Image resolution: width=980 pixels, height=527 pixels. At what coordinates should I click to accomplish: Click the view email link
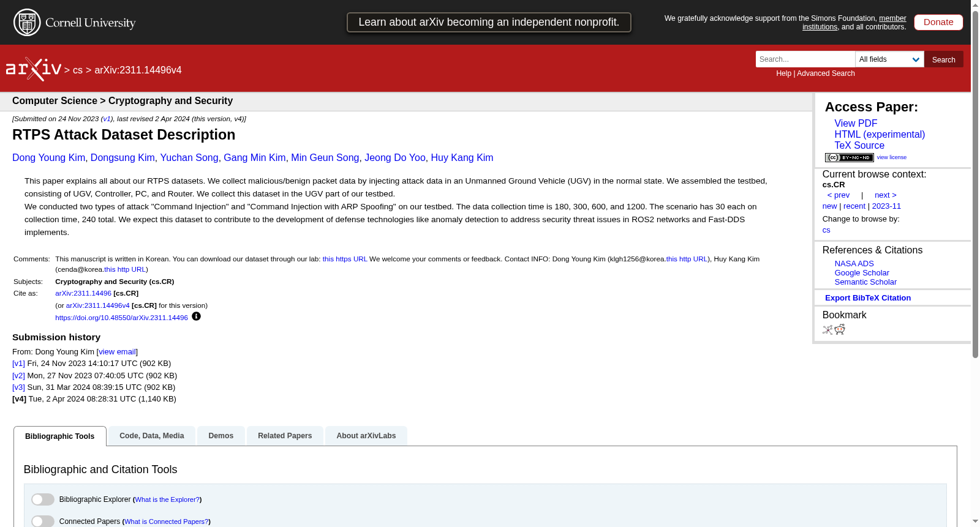pos(117,352)
